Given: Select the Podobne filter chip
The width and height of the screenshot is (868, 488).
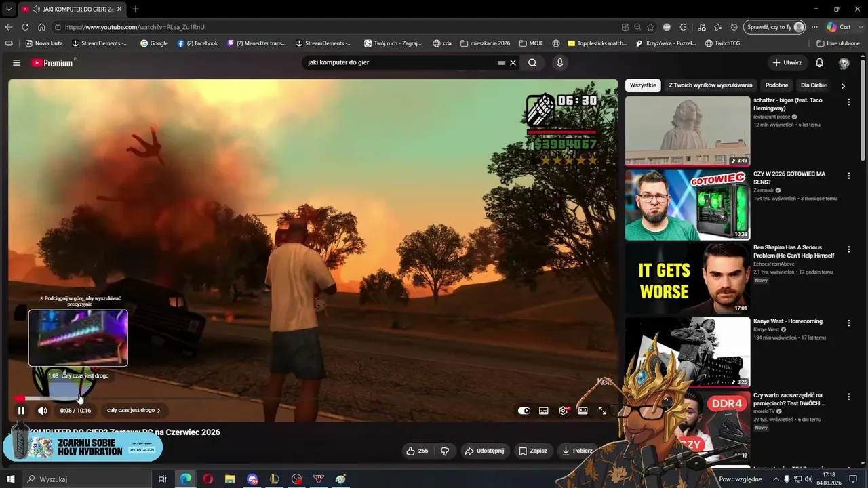Looking at the screenshot, I should 776,85.
